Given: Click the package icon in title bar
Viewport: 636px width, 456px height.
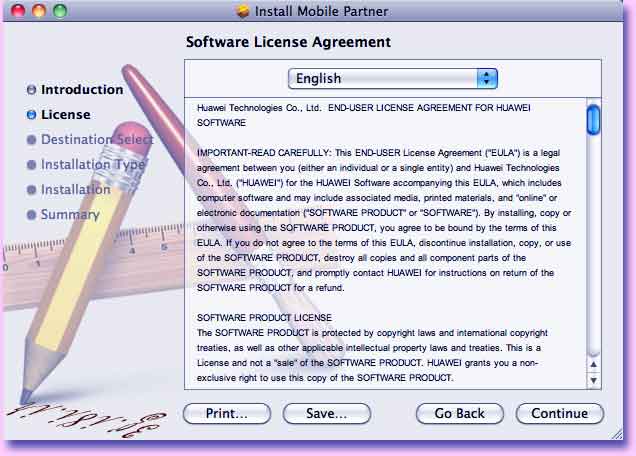Looking at the screenshot, I should click(243, 11).
